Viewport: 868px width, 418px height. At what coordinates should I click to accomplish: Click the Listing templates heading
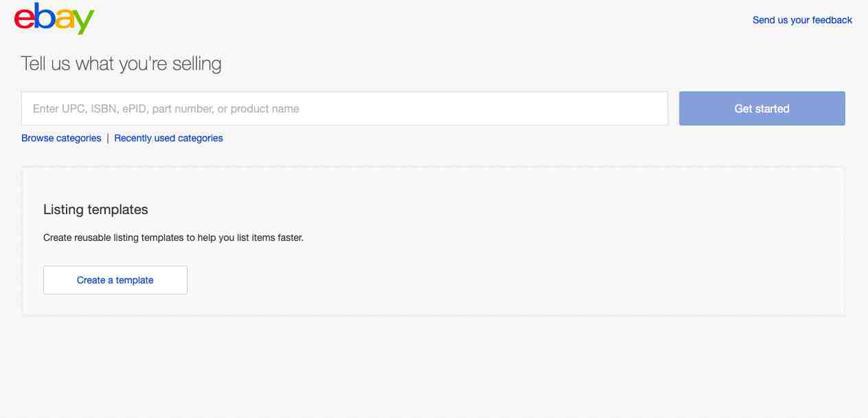point(95,209)
